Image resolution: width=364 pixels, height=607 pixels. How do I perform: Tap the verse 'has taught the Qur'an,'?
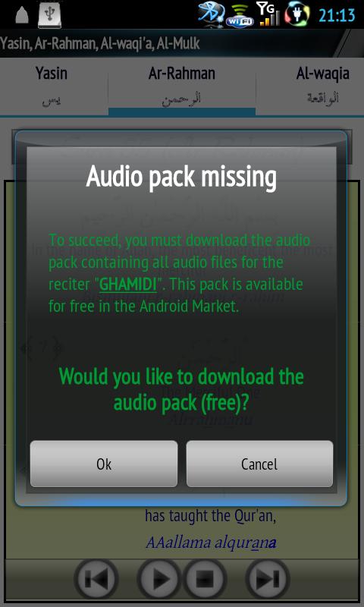coord(210,516)
